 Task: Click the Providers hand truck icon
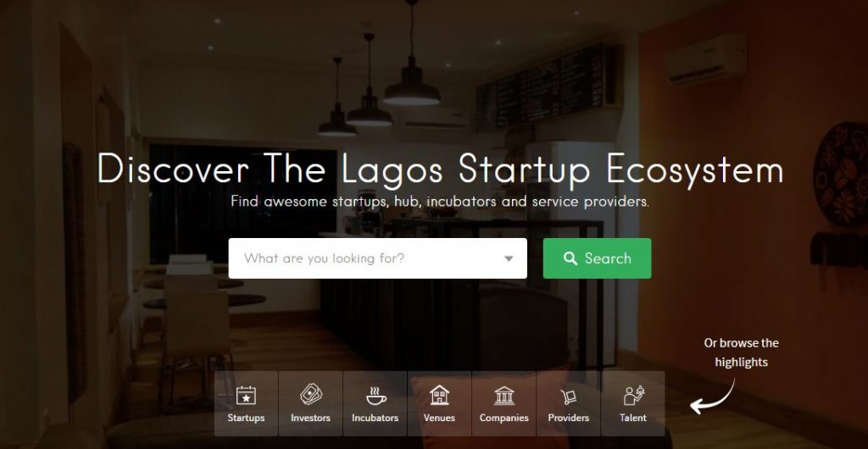[569, 396]
